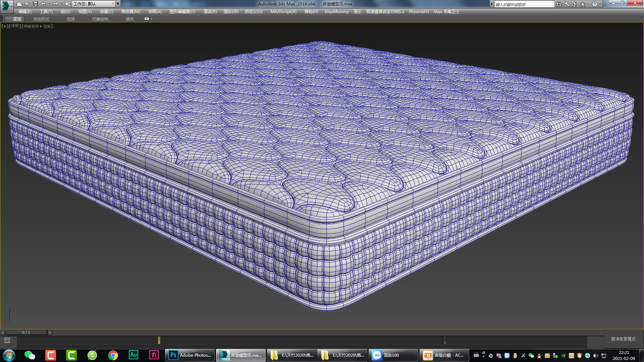
Task: Open the volume control in system tray
Action: click(595, 355)
